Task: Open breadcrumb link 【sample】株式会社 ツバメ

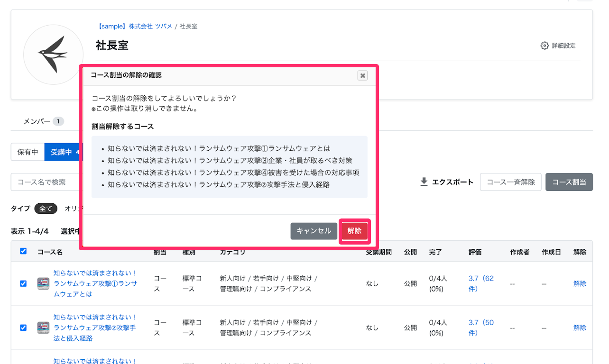Action: [134, 27]
